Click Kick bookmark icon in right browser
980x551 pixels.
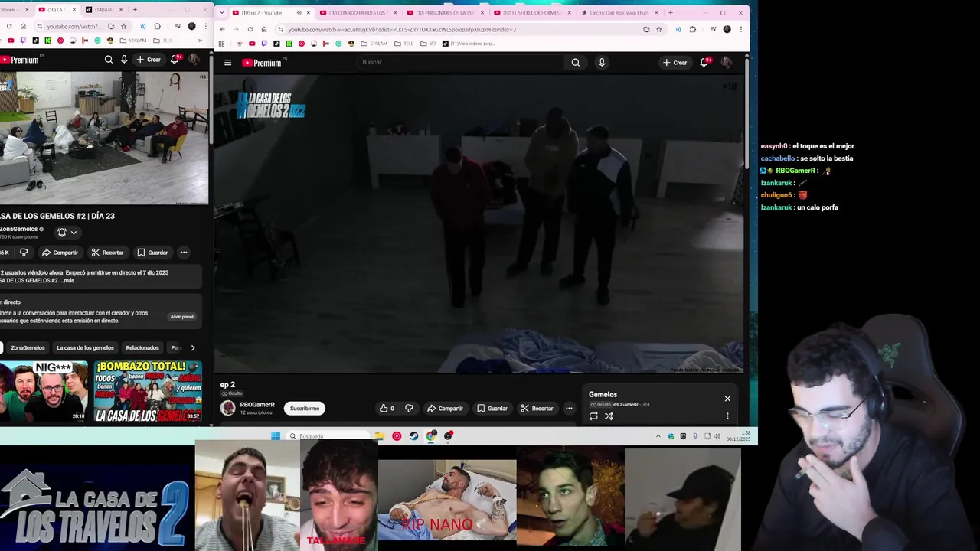[x=289, y=44]
